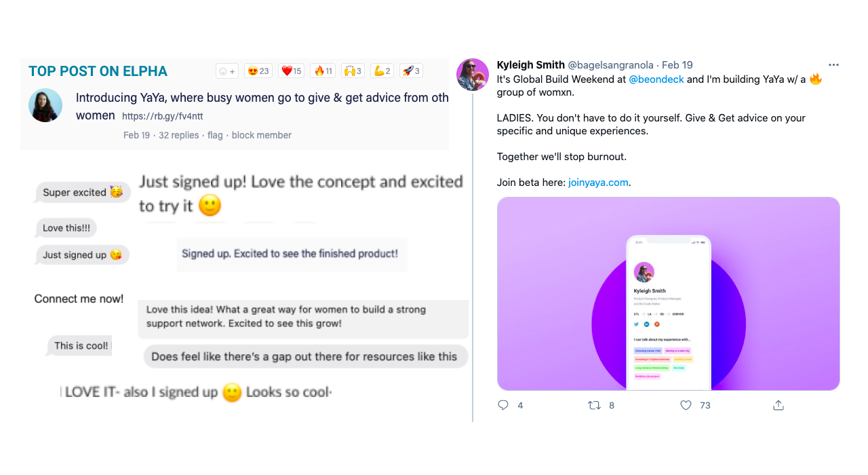Like the tweet with the heart icon
Screen dimensions: 868x475
click(x=686, y=405)
